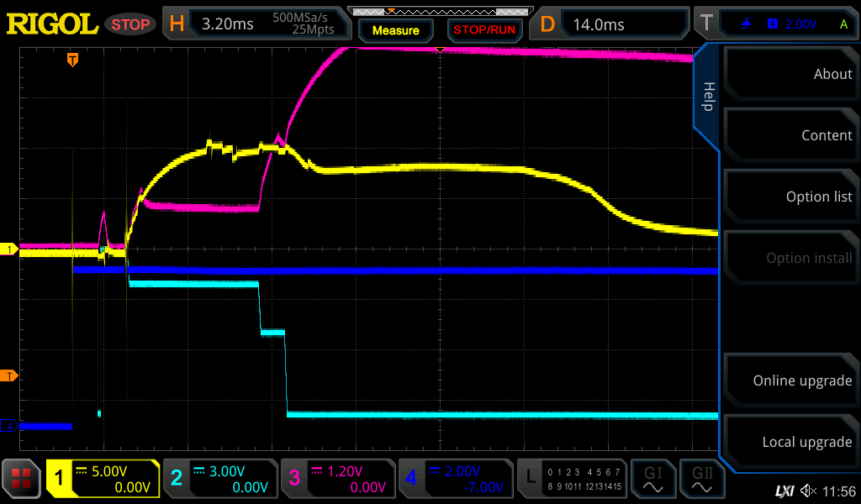Click the GI signal generator icon
This screenshot has width=861, height=504.
(x=653, y=479)
